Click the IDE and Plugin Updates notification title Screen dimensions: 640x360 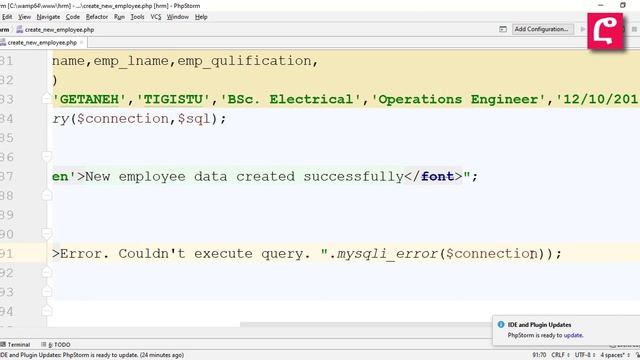(x=539, y=324)
